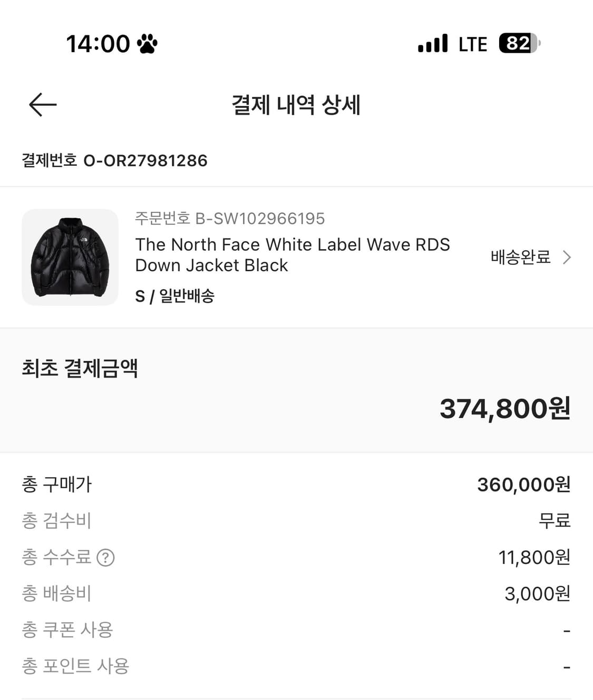This screenshot has width=593, height=700.
Task: Tap the battery level indicator
Action: tap(519, 43)
